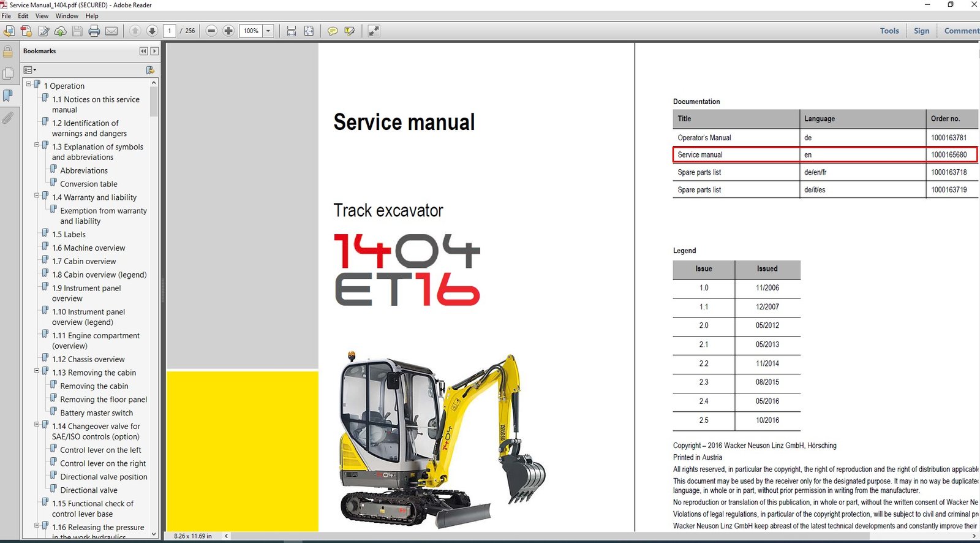The height and width of the screenshot is (543, 980).
Task: Zoom out with the minus button
Action: click(211, 31)
